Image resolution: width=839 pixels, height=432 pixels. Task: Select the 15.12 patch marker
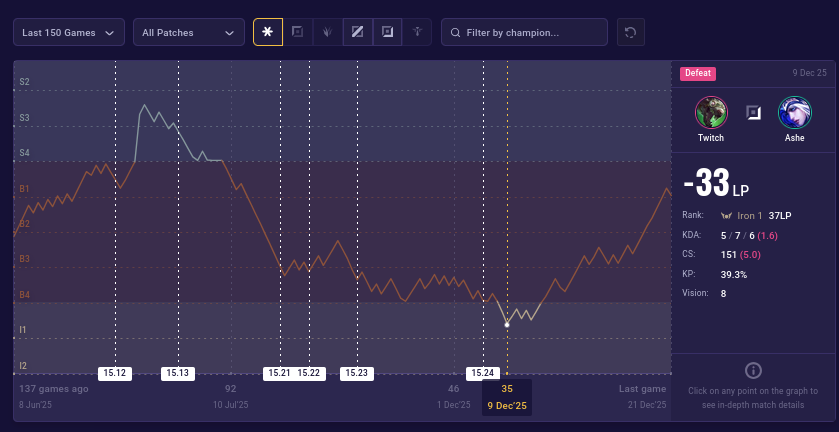click(x=115, y=373)
